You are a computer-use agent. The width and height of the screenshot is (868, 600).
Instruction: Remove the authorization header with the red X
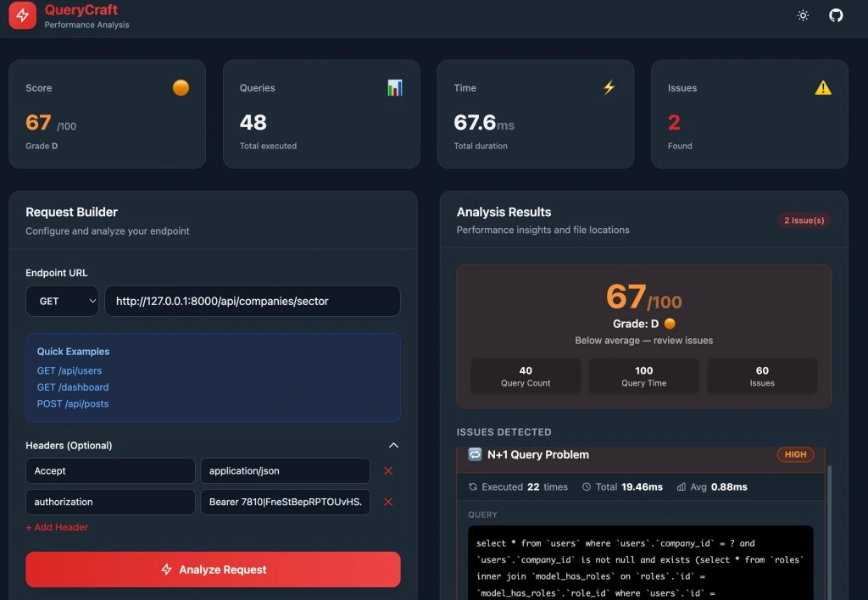click(x=388, y=502)
